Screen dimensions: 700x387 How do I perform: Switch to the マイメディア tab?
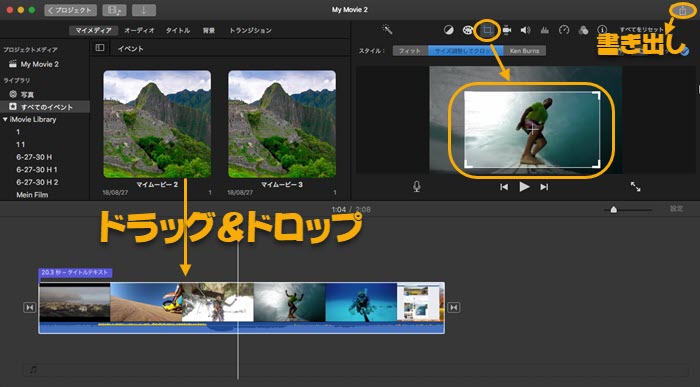[93, 30]
